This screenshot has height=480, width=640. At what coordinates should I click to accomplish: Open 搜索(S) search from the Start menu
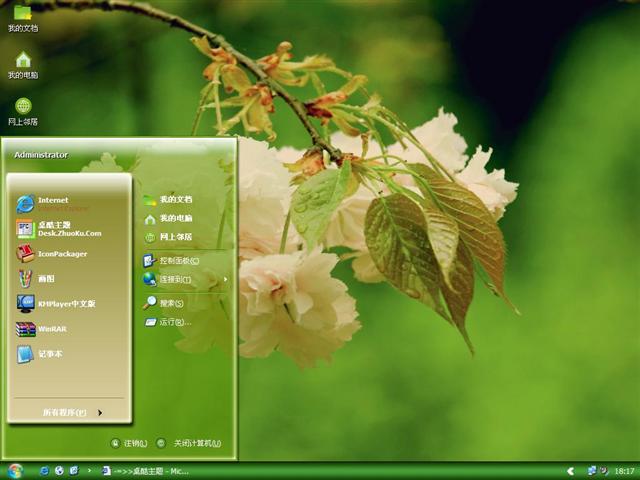pos(163,303)
